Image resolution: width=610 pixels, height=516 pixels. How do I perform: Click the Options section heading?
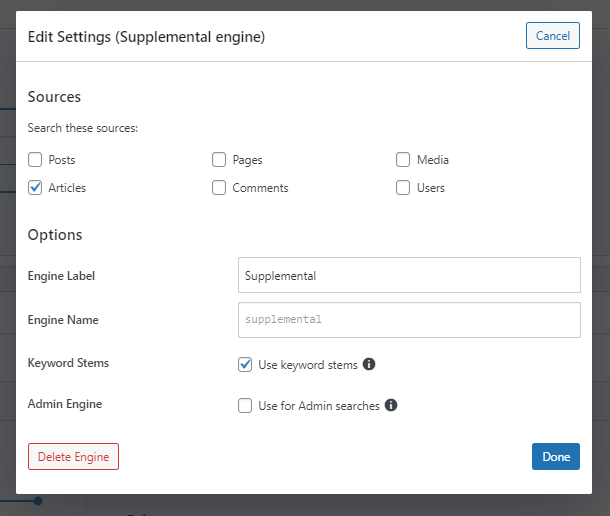tap(55, 235)
